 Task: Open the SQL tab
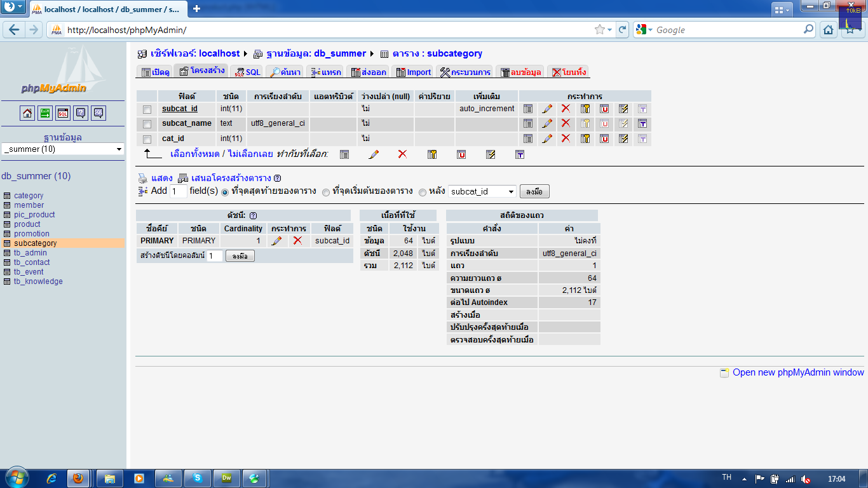247,72
